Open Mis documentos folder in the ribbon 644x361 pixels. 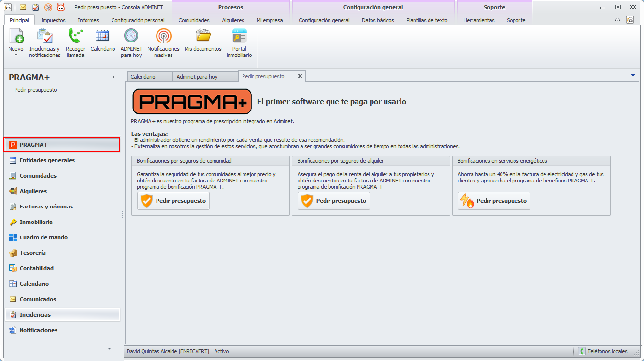[x=203, y=41]
